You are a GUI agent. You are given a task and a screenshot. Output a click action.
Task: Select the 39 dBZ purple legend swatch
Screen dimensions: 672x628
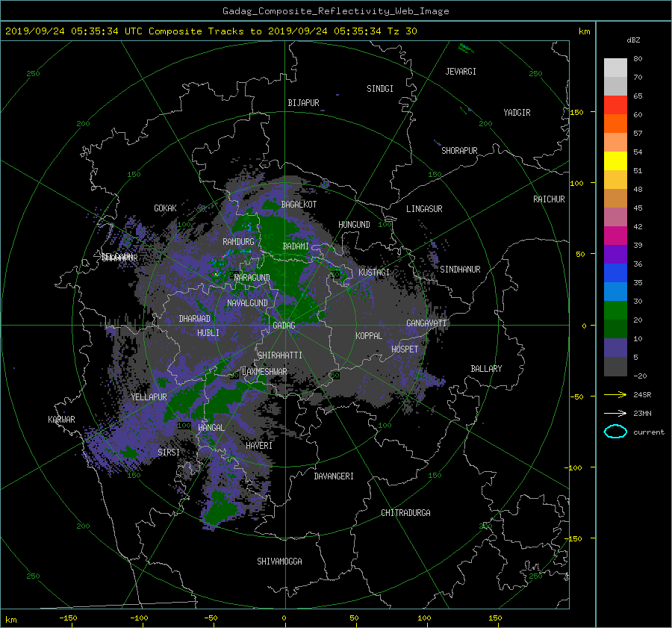[615, 254]
